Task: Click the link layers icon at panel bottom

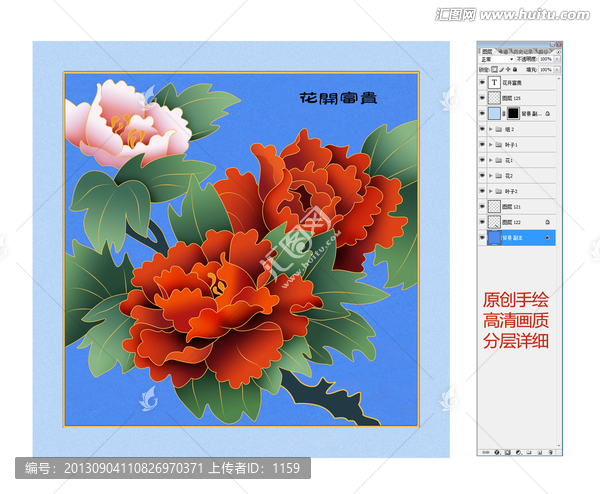Action: 486,452
